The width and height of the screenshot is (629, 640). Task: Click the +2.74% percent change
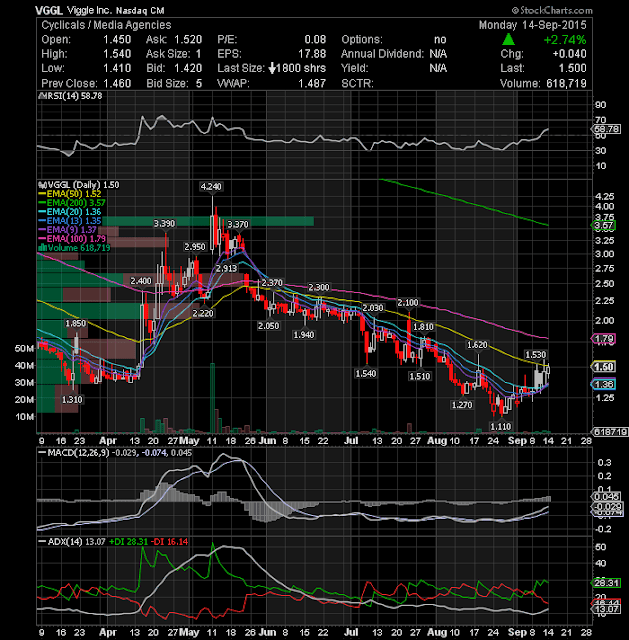(565, 40)
